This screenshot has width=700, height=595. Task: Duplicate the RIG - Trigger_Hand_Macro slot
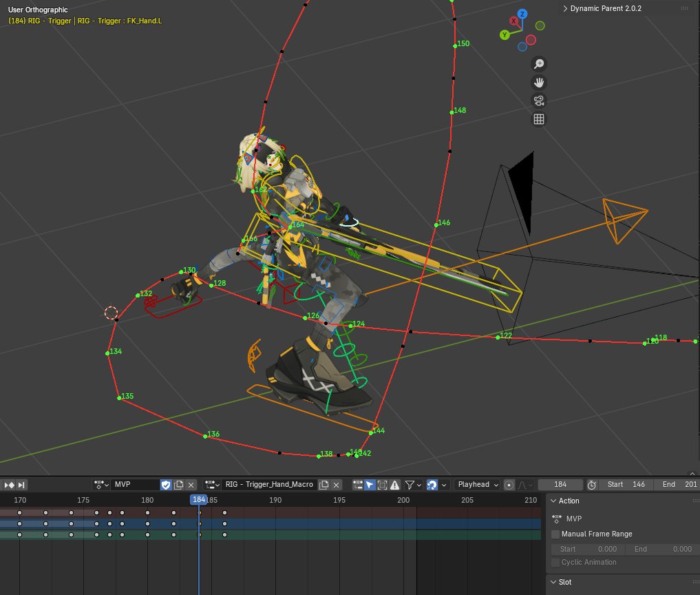[324, 485]
